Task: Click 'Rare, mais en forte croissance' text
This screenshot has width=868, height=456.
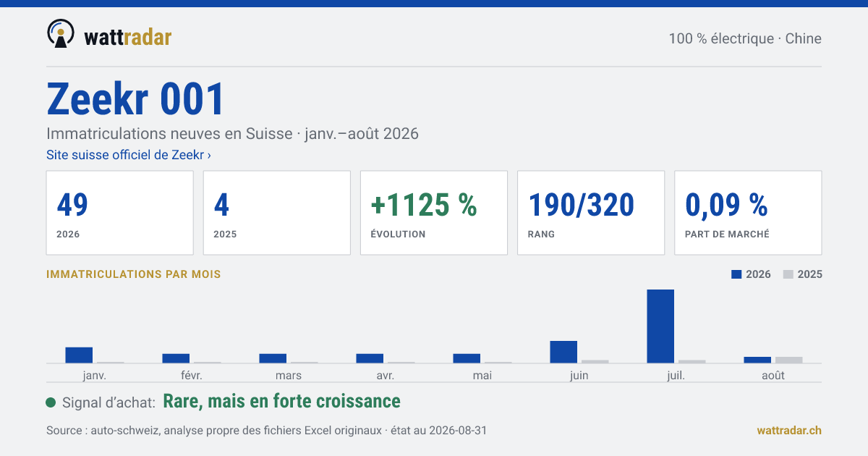Action: (x=282, y=401)
